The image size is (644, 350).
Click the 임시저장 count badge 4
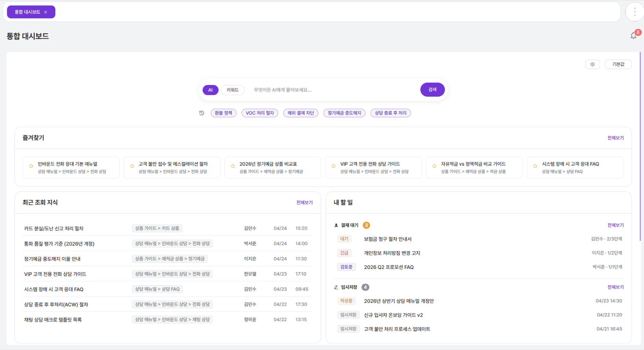365,287
